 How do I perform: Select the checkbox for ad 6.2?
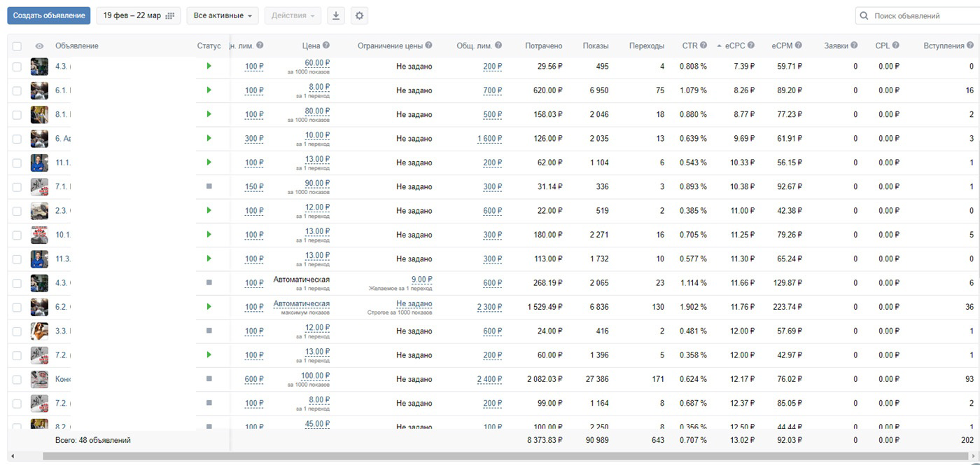tap(17, 307)
